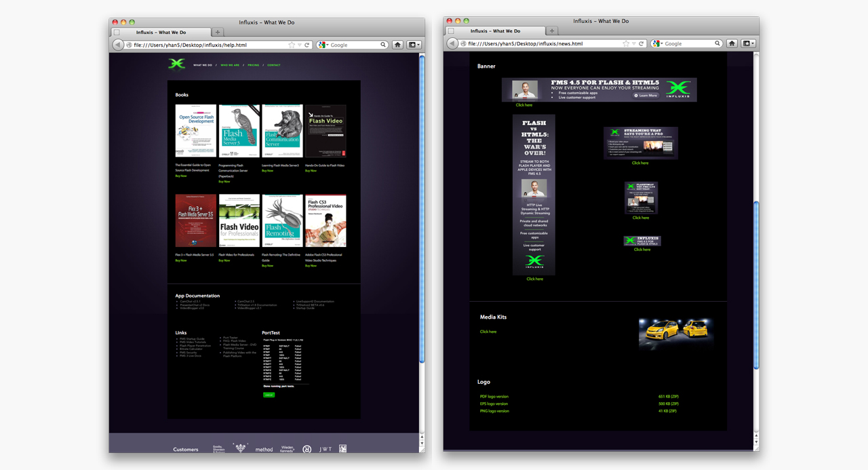Open the Pricing navigation menu item
This screenshot has height=470, width=868.
pyautogui.click(x=253, y=65)
